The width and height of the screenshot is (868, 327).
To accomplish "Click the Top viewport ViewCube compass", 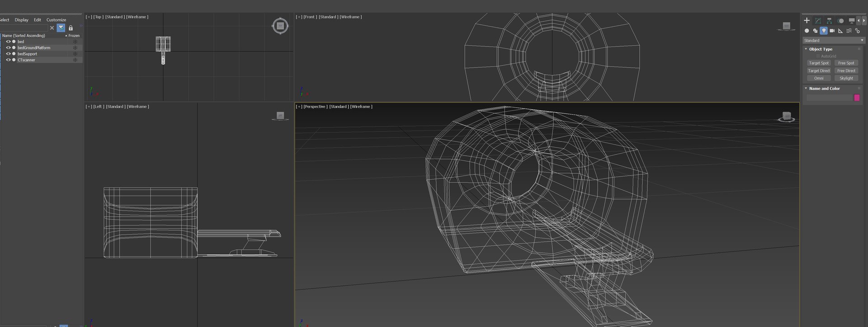I will (x=280, y=26).
